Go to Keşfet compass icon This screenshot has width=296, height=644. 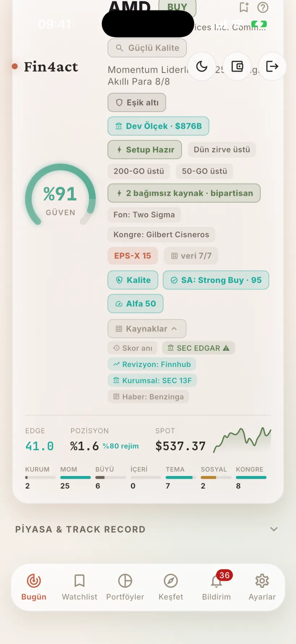point(171,587)
